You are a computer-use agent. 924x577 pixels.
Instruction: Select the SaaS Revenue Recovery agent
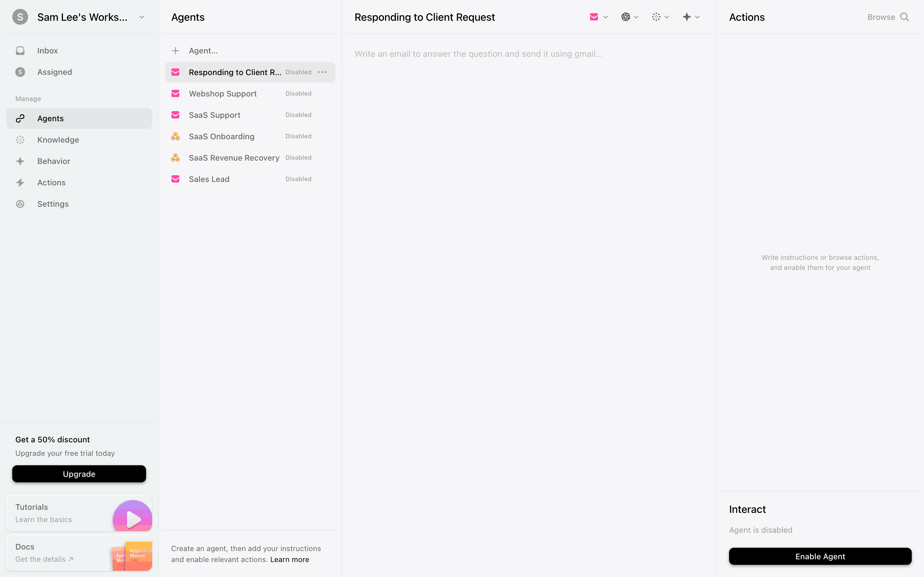click(250, 158)
